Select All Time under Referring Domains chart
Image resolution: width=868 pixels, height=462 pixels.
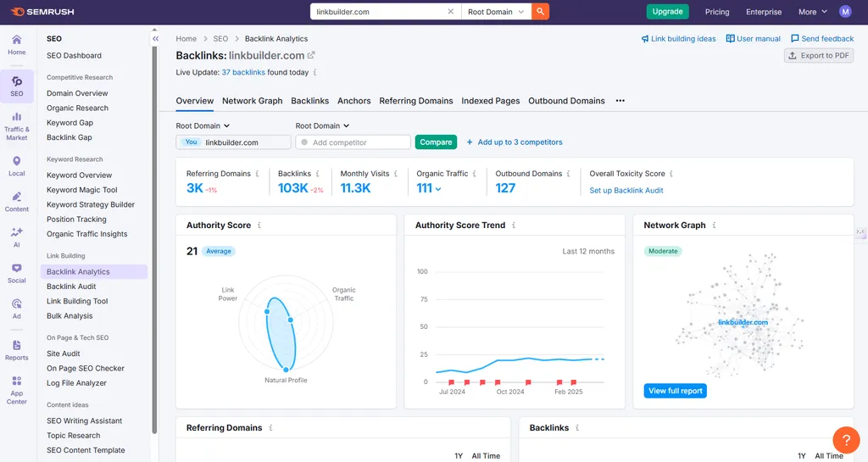[486, 456]
